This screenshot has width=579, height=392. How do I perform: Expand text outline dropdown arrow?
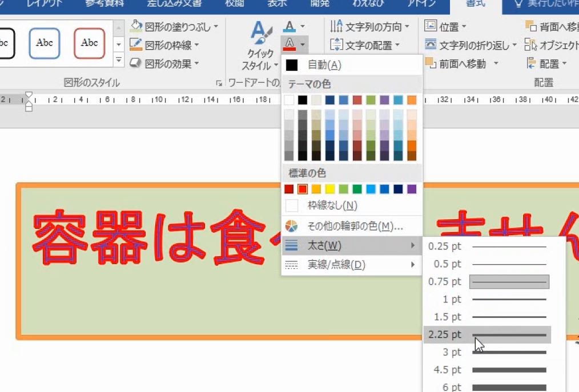click(x=303, y=45)
